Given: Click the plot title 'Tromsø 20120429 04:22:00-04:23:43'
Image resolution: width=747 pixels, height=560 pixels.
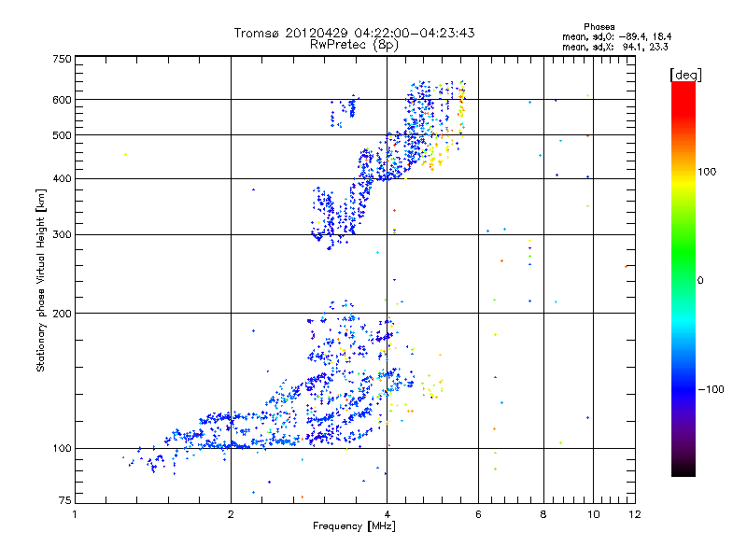Looking at the screenshot, I should 354,33.
